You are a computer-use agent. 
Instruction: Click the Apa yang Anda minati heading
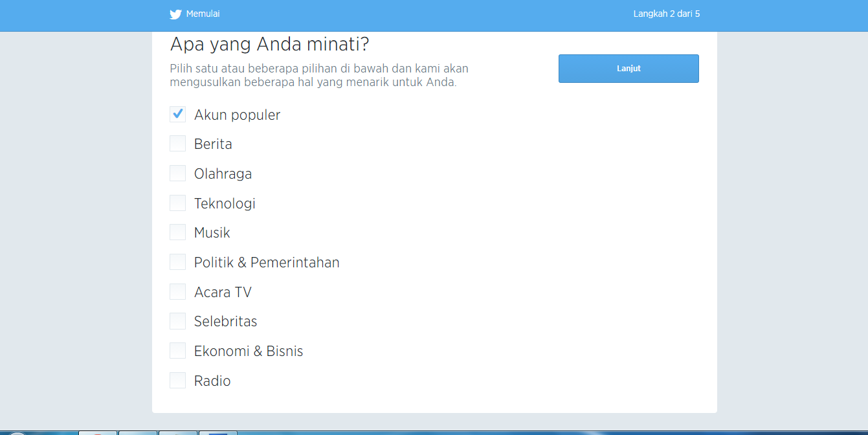click(269, 45)
